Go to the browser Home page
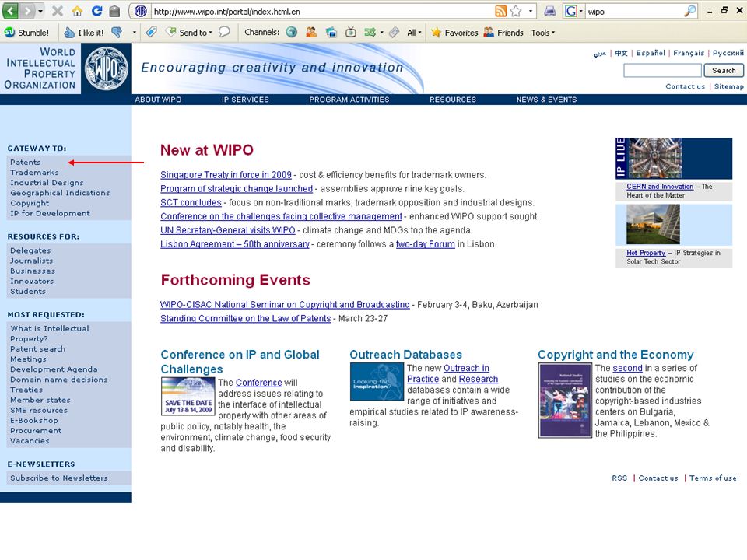Screen dimensions: 747x560 [x=77, y=11]
